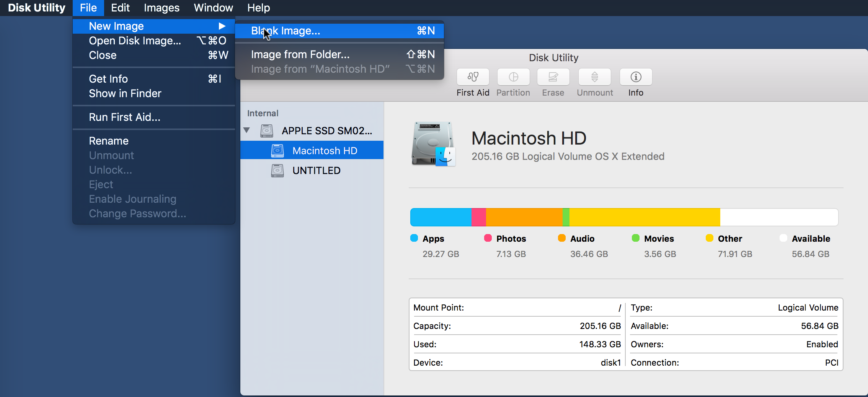This screenshot has width=868, height=397.
Task: Click the Logical Volume Type value
Action: [x=808, y=308]
